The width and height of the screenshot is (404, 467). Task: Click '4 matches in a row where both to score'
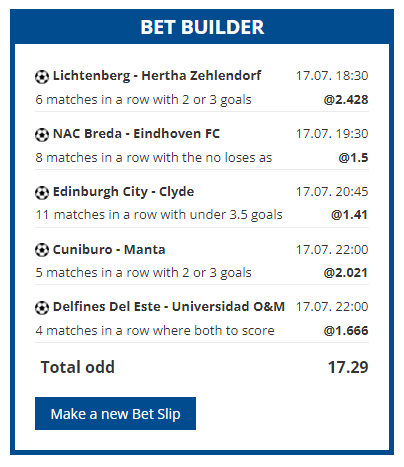pyautogui.click(x=155, y=331)
